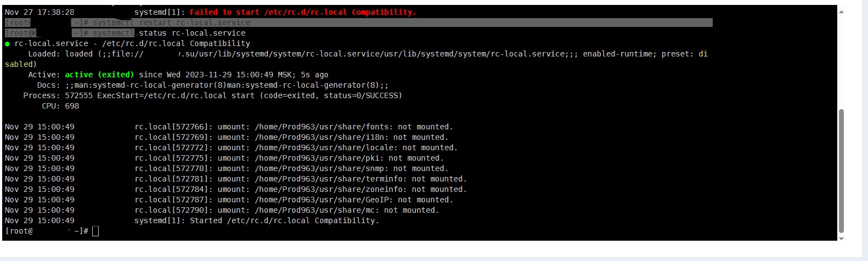Click the rc-local.service file path in Loaded line
868x261 pixels.
pyautogui.click(x=373, y=54)
